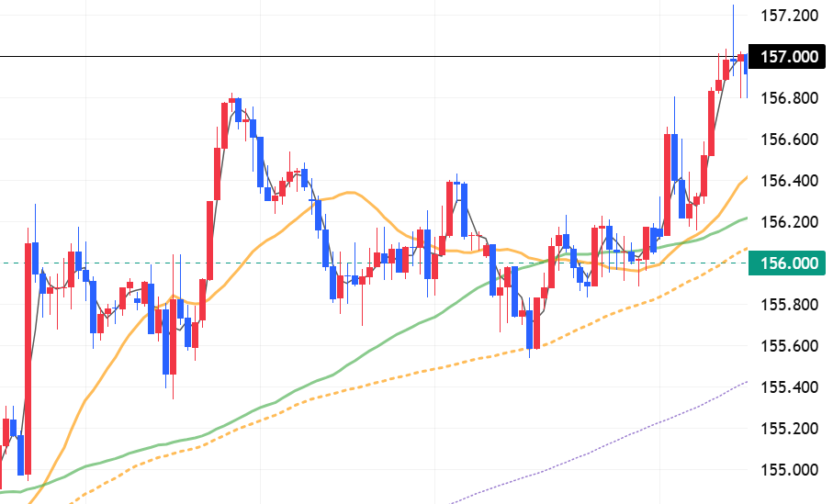Viewport: 833px width, 504px height.
Task: Select the 156.800 price axis label
Action: (x=789, y=98)
